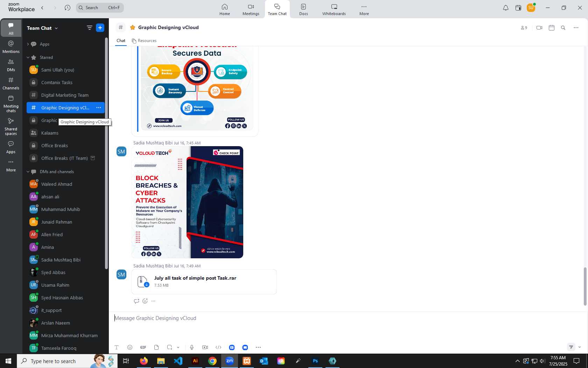Open the SU profile avatar
The width and height of the screenshot is (588, 368).
click(531, 8)
